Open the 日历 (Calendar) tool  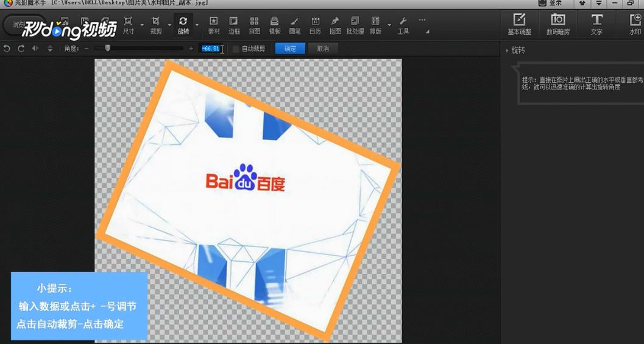click(315, 26)
